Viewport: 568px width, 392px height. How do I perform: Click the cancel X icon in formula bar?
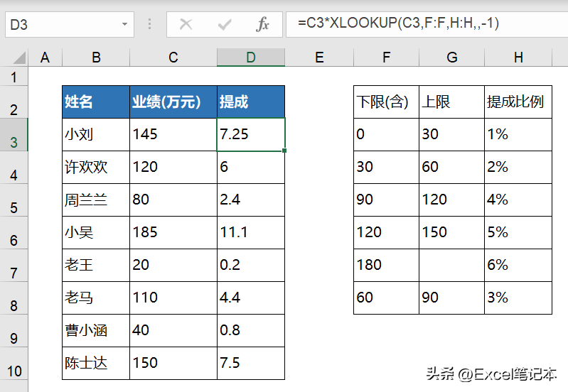click(x=186, y=25)
